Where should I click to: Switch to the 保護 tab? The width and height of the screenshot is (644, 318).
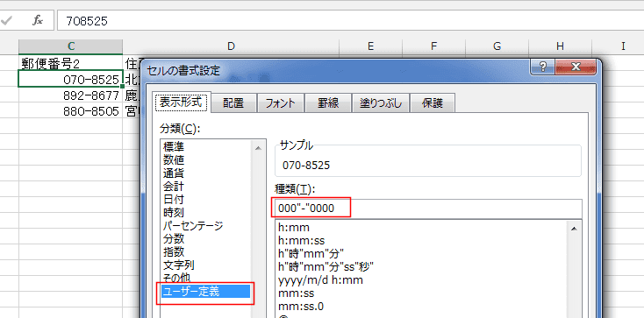pos(432,103)
